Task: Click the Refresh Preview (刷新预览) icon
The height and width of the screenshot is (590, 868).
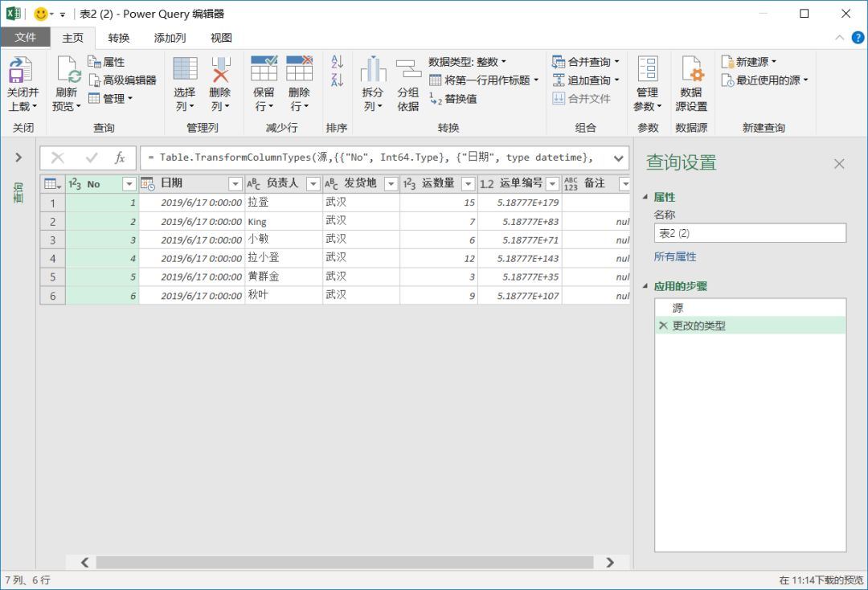Action: click(68, 70)
